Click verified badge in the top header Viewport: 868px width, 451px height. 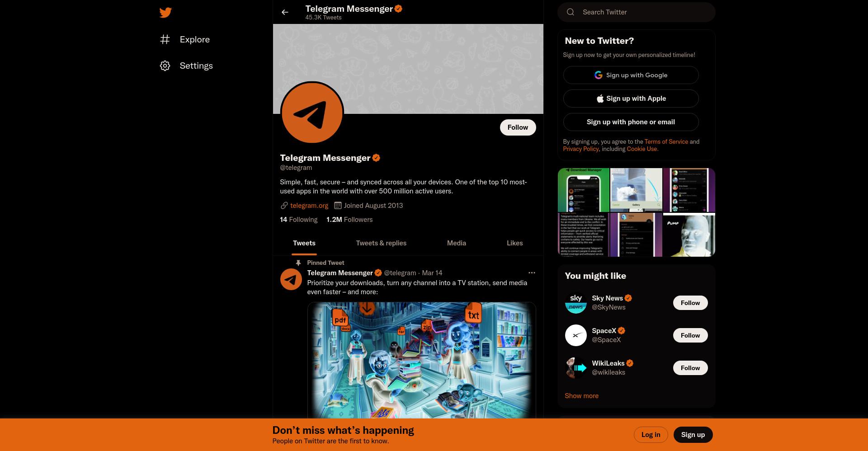point(398,8)
